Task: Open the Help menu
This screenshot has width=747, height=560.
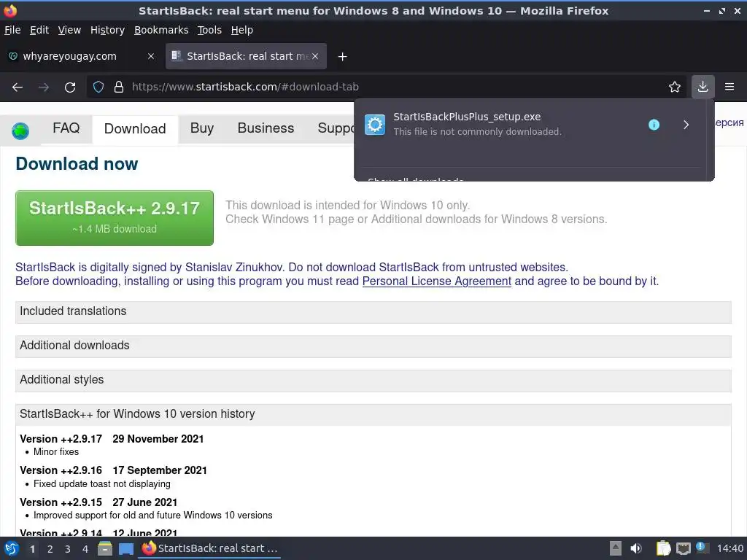Action: 242,30
